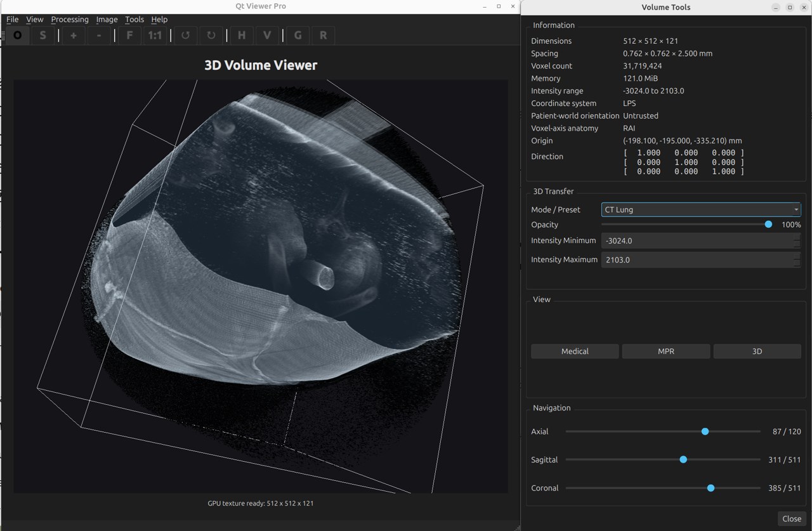Click the Intensity range '-3024.0 to 2103.0'
The width and height of the screenshot is (812, 531).
pos(653,91)
